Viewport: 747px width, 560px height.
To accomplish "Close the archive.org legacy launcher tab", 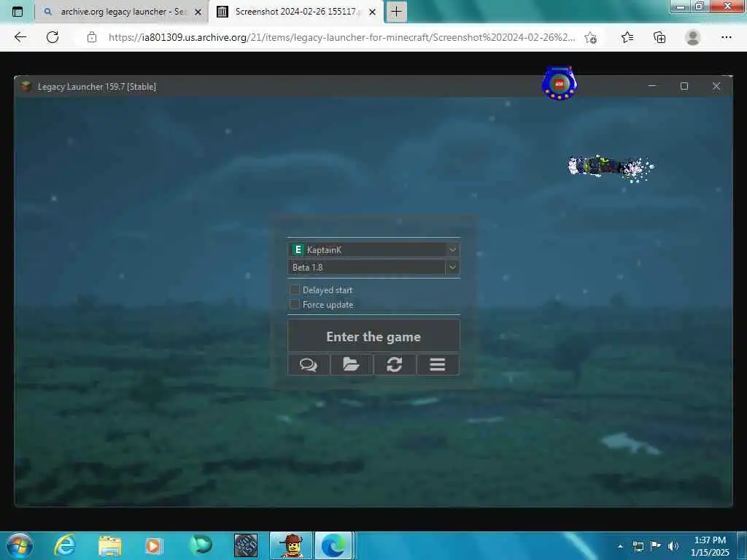I will coord(198,12).
